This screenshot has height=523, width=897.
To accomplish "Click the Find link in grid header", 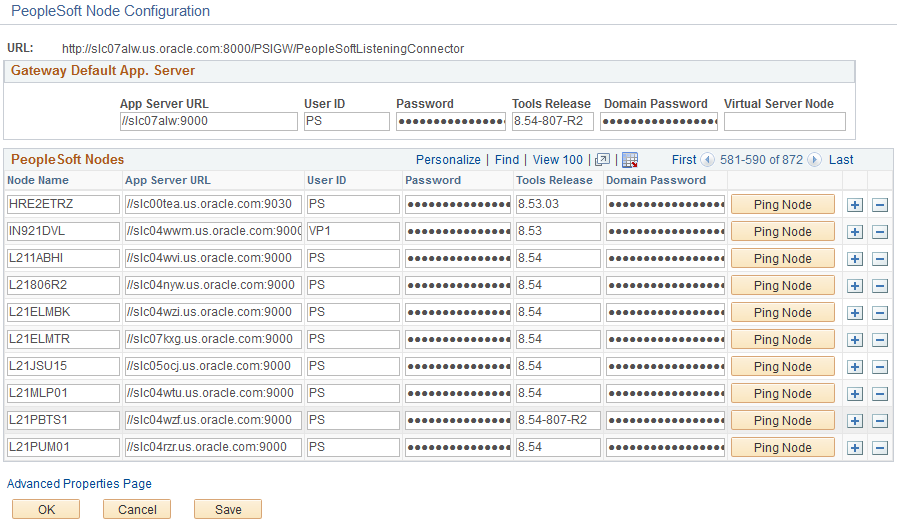I will (507, 160).
